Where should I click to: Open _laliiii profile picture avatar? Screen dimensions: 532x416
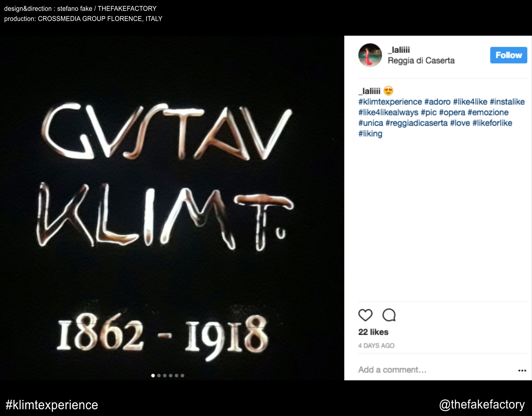pos(370,55)
